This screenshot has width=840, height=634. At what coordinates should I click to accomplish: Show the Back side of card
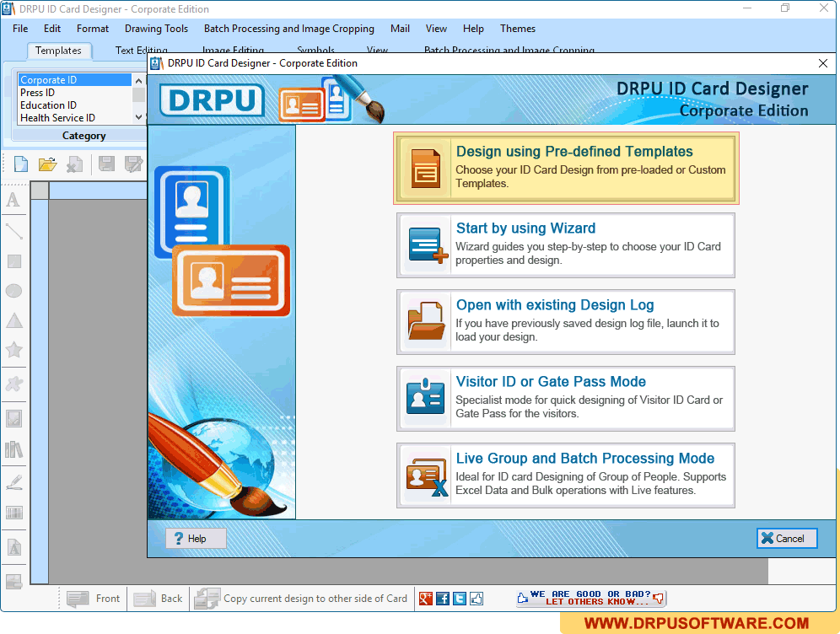point(158,599)
